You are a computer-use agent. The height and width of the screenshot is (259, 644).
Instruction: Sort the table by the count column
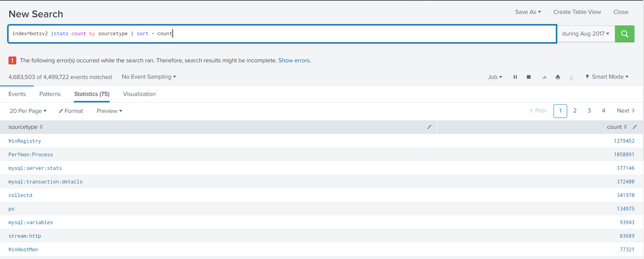point(617,127)
